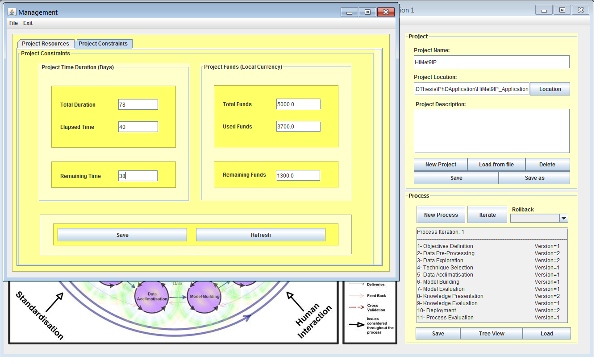Open the Tree View of the process
The width and height of the screenshot is (600, 364).
click(491, 334)
